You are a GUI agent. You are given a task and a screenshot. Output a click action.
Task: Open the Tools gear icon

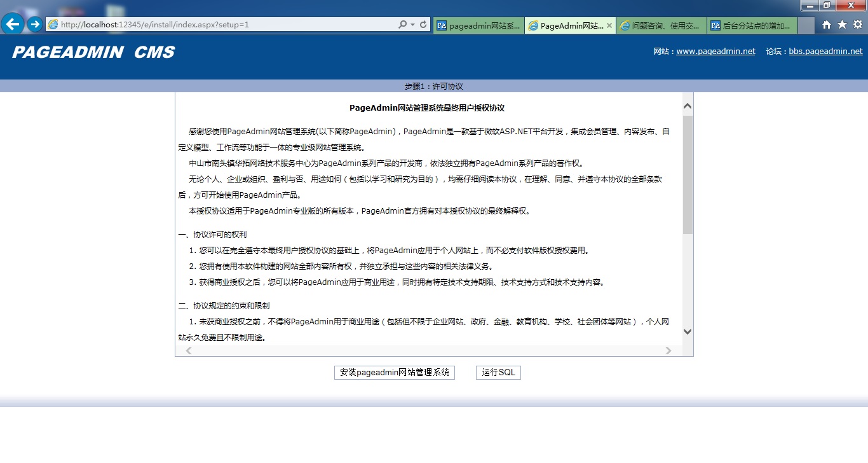coord(857,25)
